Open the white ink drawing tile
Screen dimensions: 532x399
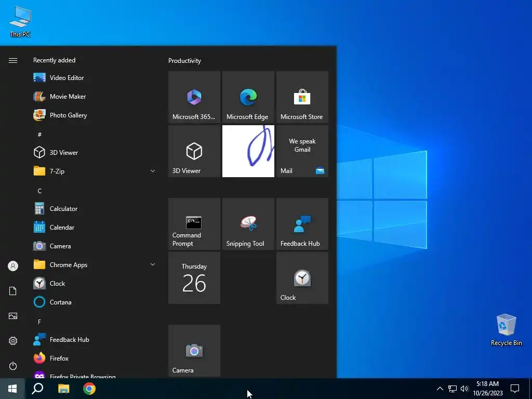[x=248, y=151]
